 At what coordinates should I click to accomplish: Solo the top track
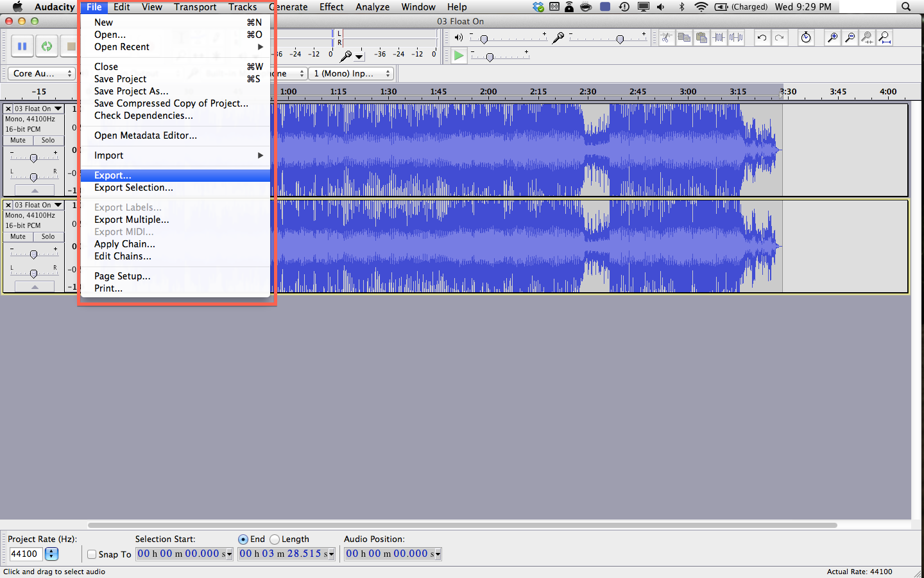coord(48,140)
